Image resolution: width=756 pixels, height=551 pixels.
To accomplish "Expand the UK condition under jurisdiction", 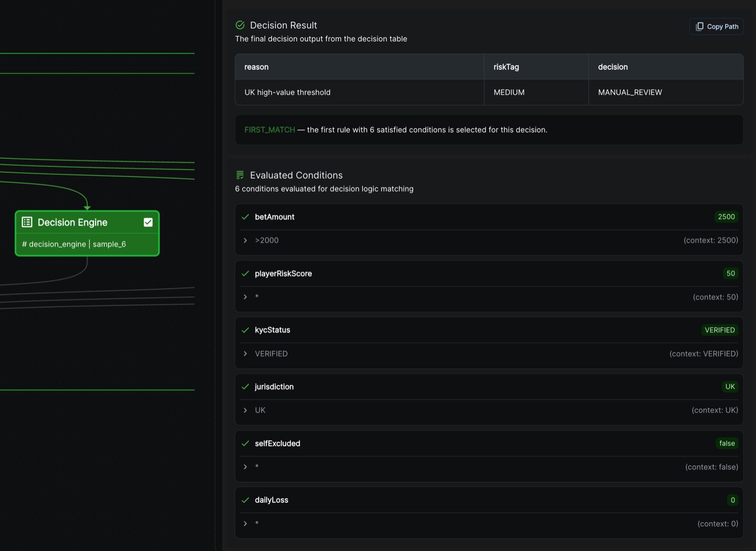I will (245, 410).
